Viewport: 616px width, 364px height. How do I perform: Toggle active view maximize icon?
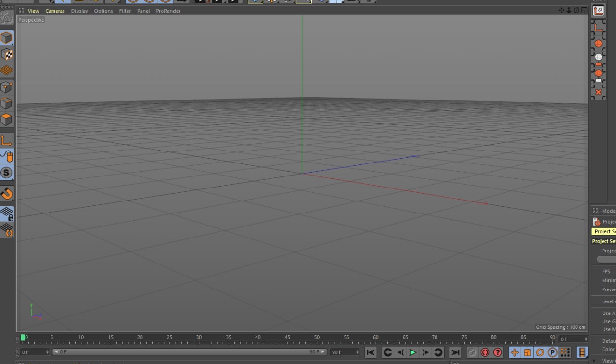click(584, 10)
